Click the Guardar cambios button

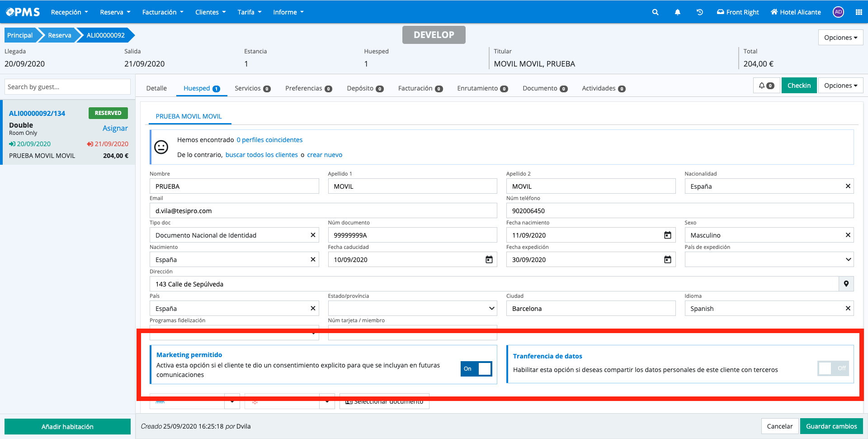[831, 426]
